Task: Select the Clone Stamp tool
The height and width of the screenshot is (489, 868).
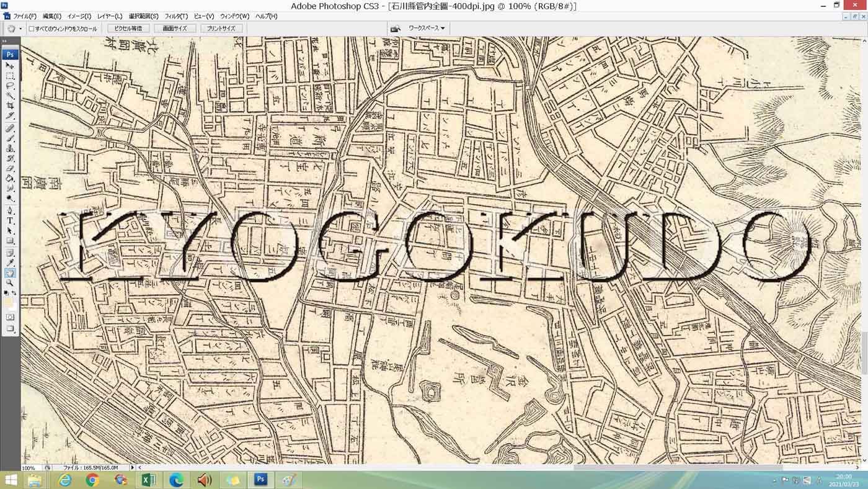Action: [10, 148]
